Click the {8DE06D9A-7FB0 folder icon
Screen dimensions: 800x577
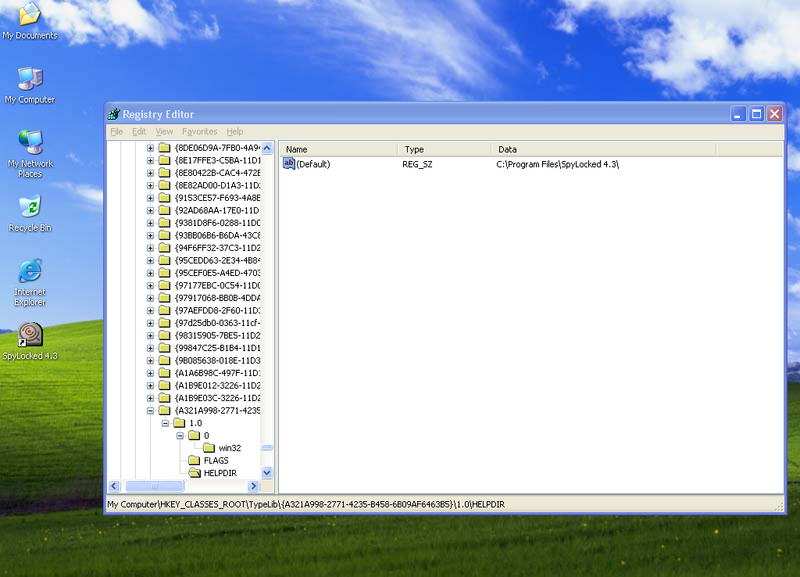pos(164,148)
